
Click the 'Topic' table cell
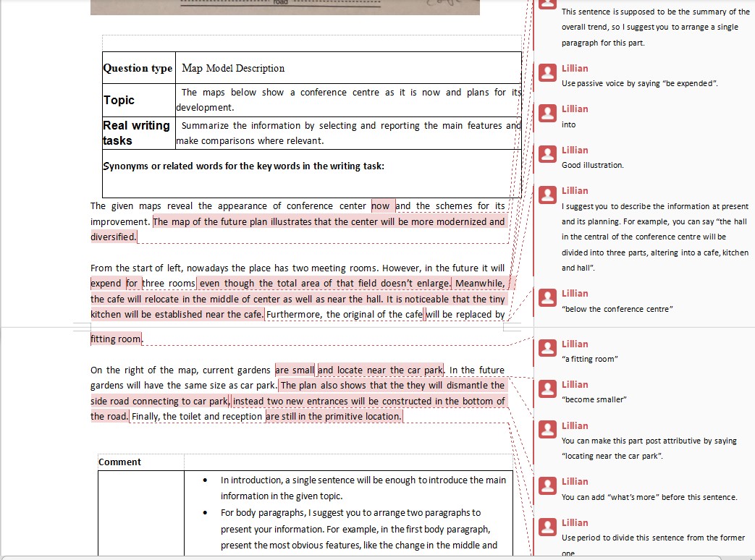(x=139, y=100)
